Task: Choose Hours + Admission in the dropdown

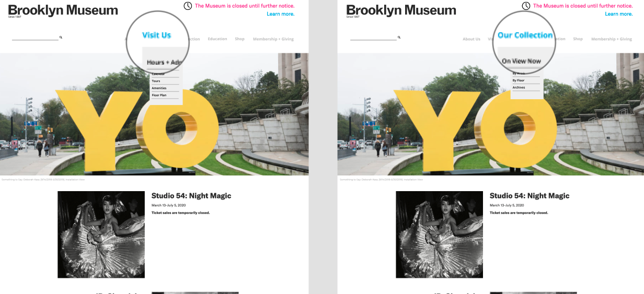Action: [x=164, y=62]
